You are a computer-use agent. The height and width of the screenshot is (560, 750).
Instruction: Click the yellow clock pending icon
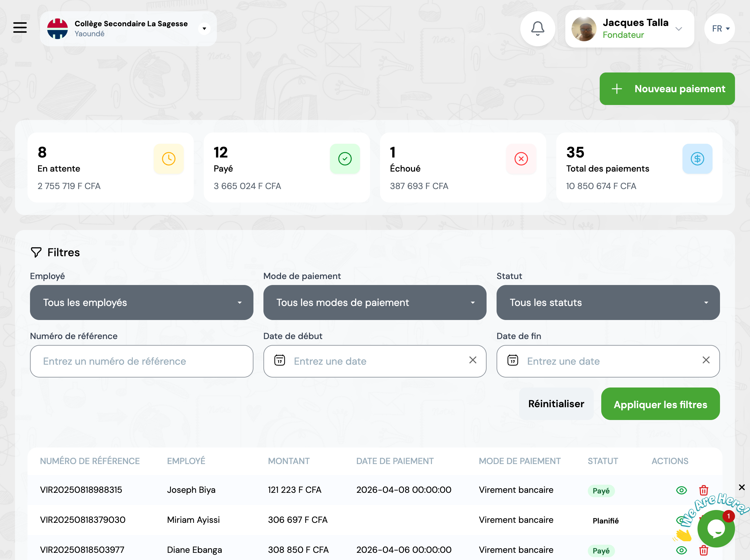[x=168, y=159]
